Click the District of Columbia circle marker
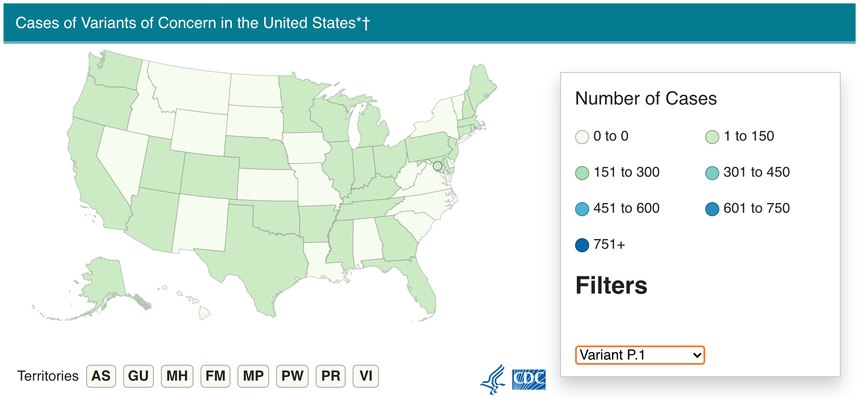860x399 pixels. pos(437,165)
